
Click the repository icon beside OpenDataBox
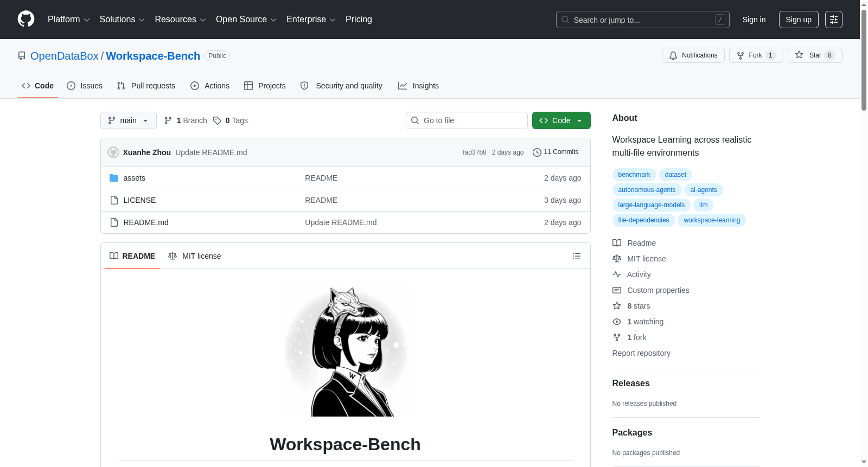click(22, 56)
